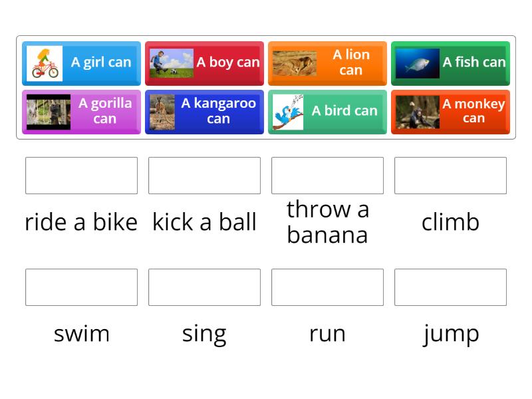532x399 pixels.
Task: Select the 'A girl can' tile
Action: (100, 63)
